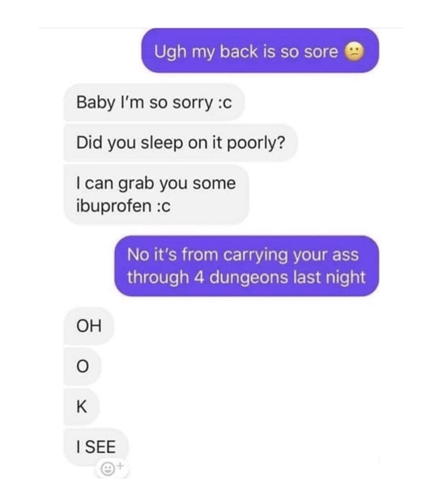443x504 pixels.
Task: Click the single "O" message bubble
Action: [83, 366]
